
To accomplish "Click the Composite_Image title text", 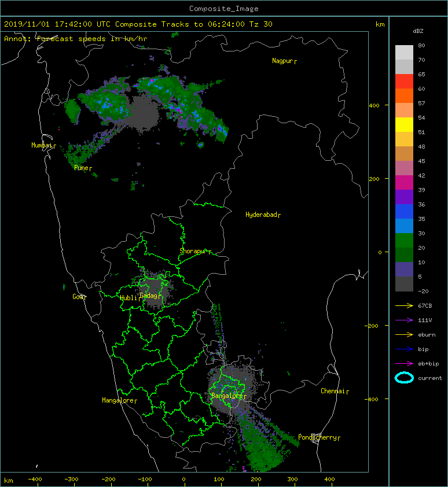I will point(224,9).
